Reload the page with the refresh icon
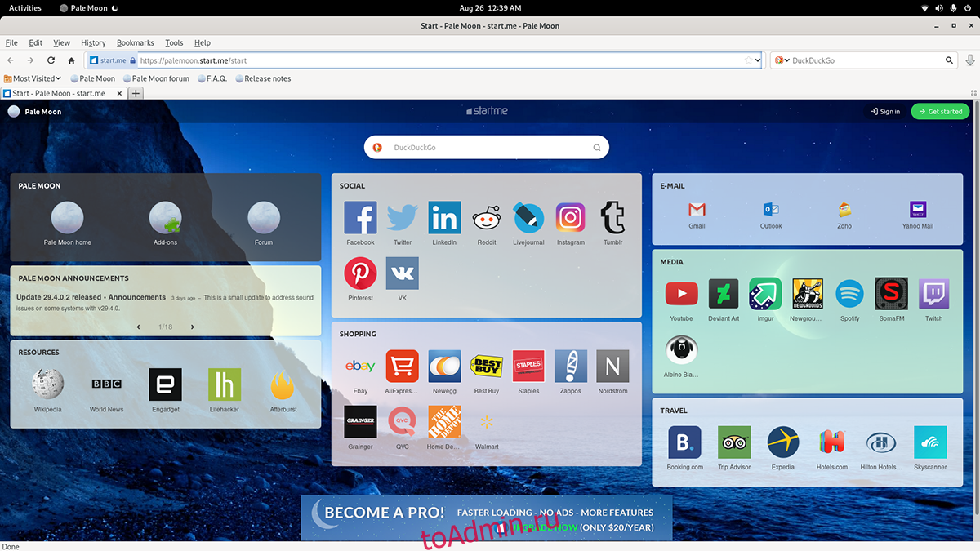Screen dimensions: 980x551 point(51,60)
